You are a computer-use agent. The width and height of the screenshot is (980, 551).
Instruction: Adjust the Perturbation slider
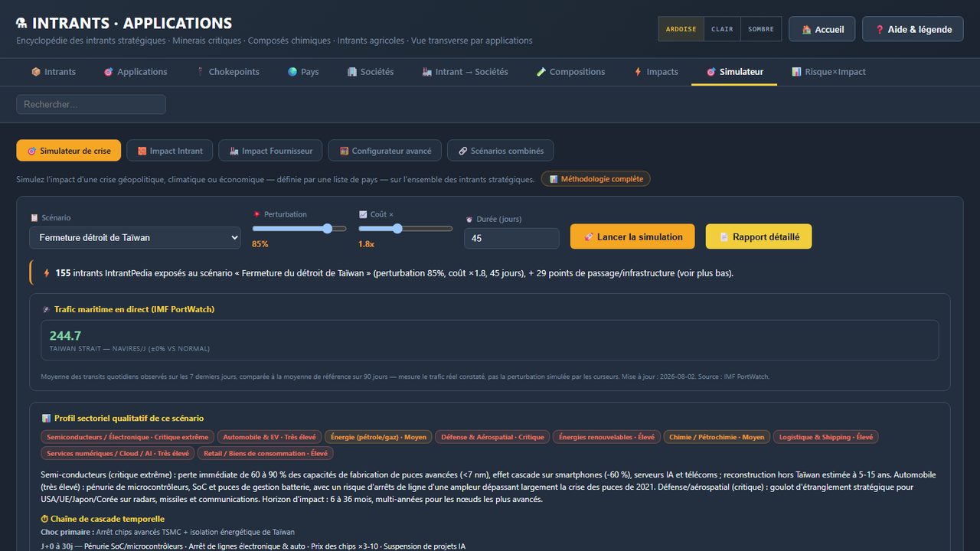299,228
